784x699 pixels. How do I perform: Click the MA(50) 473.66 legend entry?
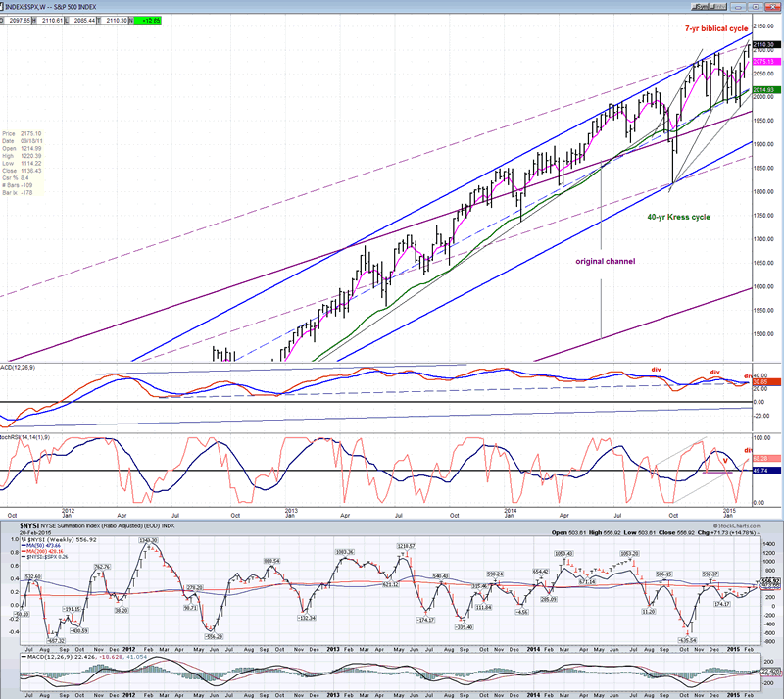tap(43, 545)
